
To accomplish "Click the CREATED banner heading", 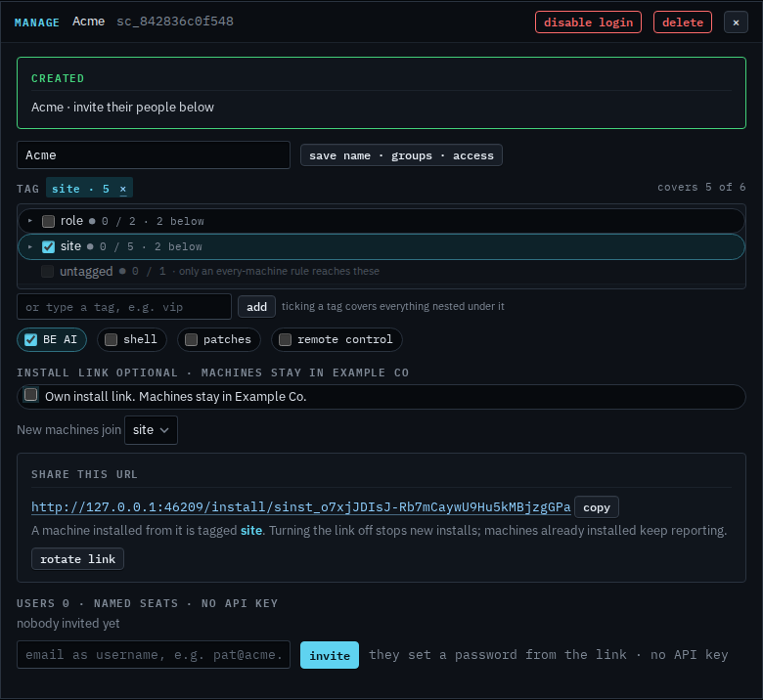I will [x=58, y=78].
